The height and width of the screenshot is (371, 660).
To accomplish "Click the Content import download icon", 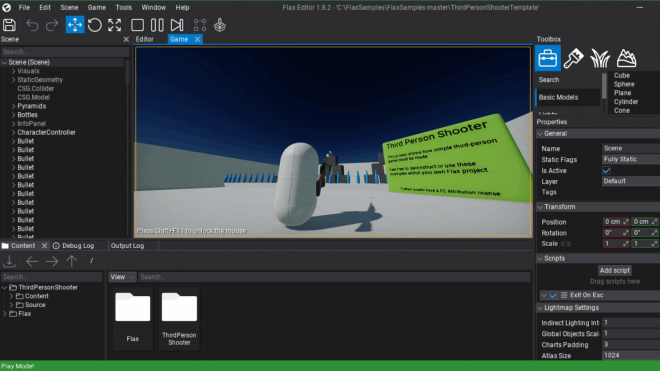I will (9, 261).
